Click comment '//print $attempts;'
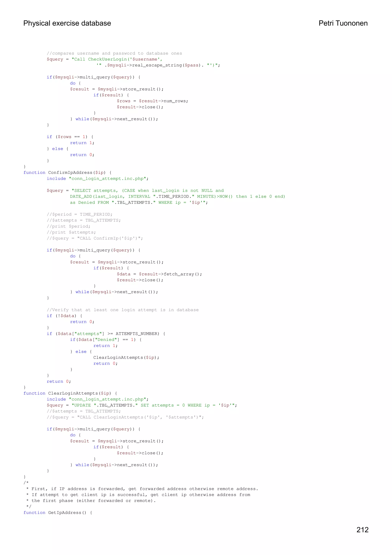392x555 pixels. [x=71, y=232]
